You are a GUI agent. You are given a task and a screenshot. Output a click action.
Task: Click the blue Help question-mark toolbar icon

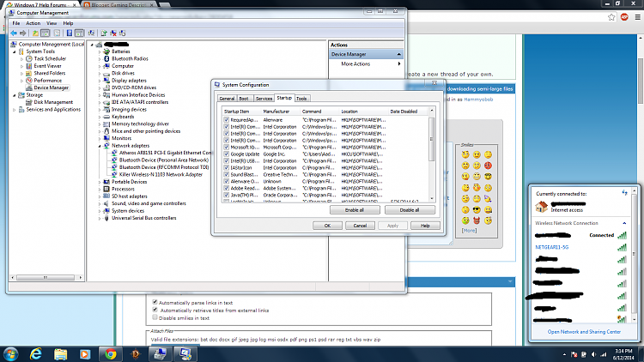click(x=70, y=33)
